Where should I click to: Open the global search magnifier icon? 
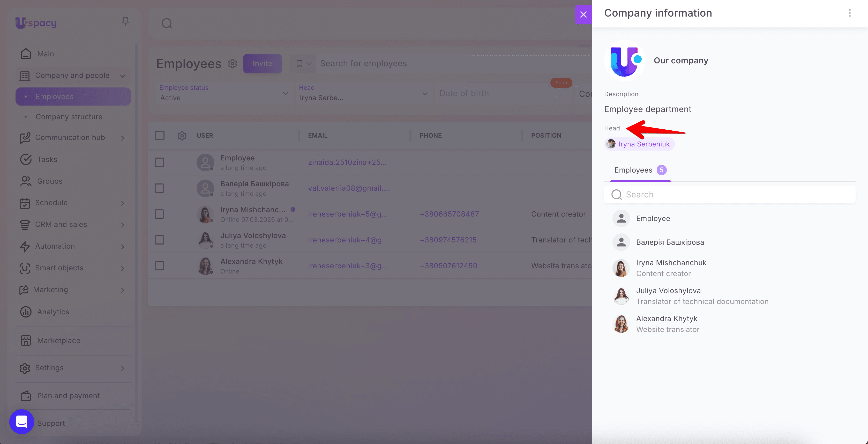click(x=167, y=23)
